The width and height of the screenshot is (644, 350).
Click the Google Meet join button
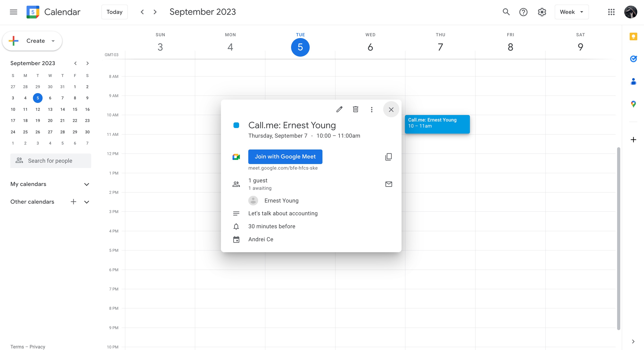tap(285, 156)
